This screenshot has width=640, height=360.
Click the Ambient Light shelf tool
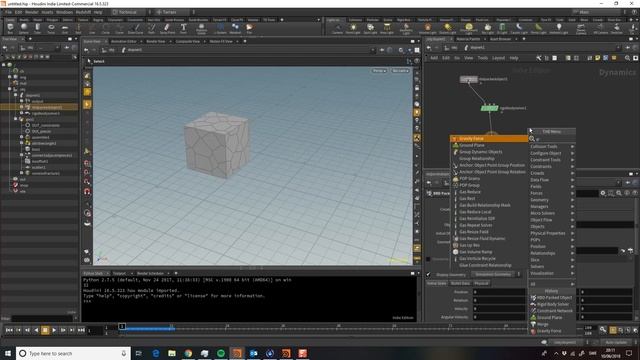559,28
